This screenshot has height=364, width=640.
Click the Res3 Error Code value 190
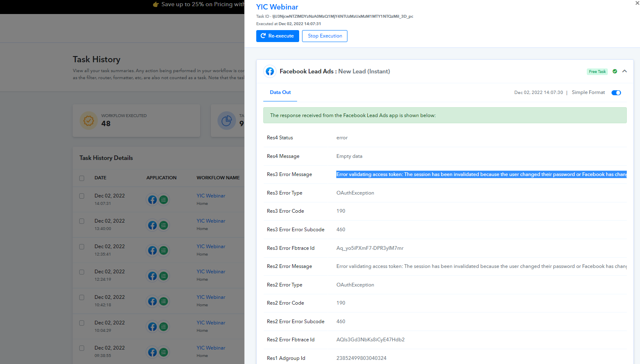click(x=341, y=211)
